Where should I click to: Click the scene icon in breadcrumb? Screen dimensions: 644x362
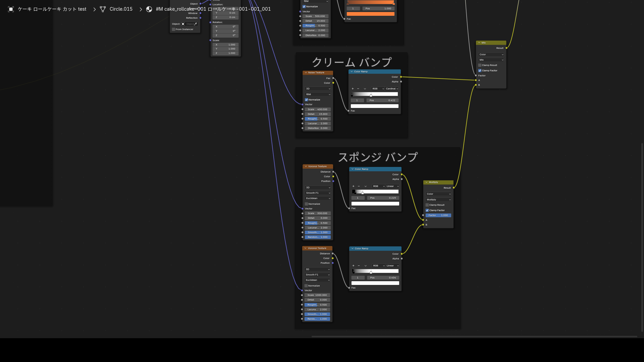11,9
